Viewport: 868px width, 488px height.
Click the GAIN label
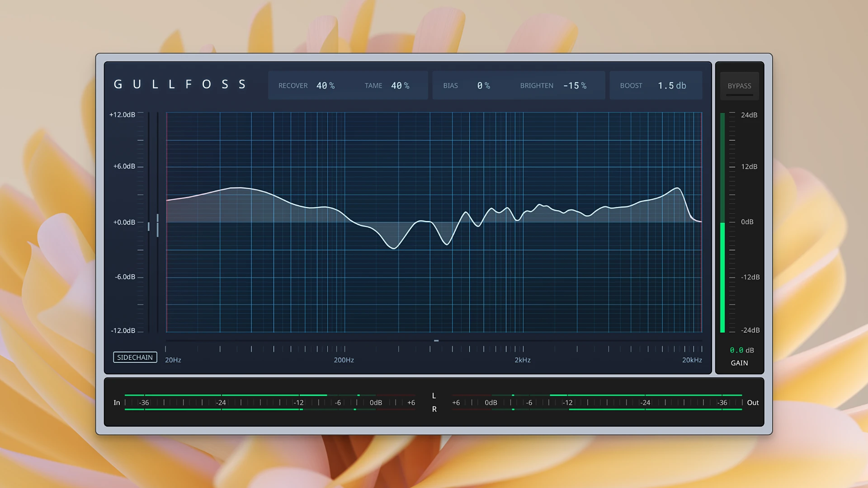pos(739,363)
